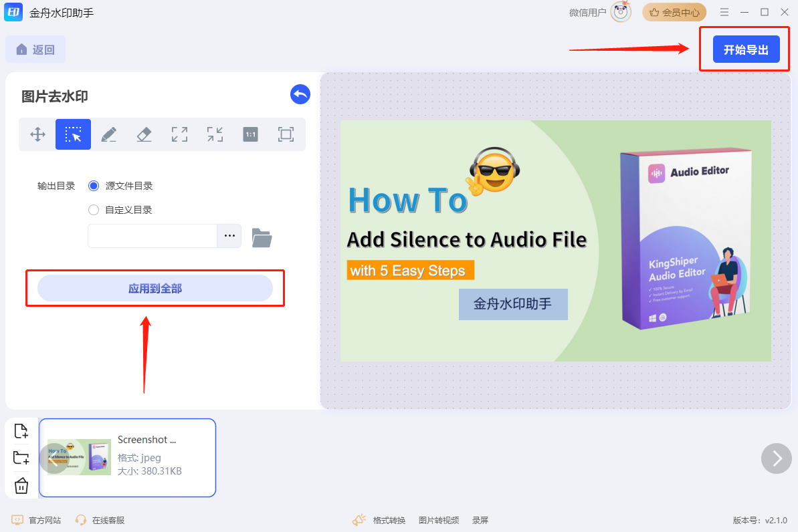Choose 自定义目录 radio option
Screen dimensions: 798x532
click(94, 210)
